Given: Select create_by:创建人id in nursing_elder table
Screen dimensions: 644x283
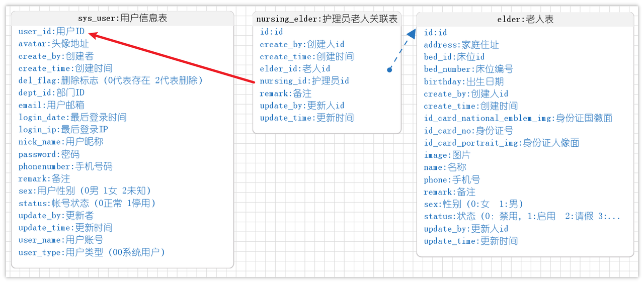Looking at the screenshot, I should (302, 44).
